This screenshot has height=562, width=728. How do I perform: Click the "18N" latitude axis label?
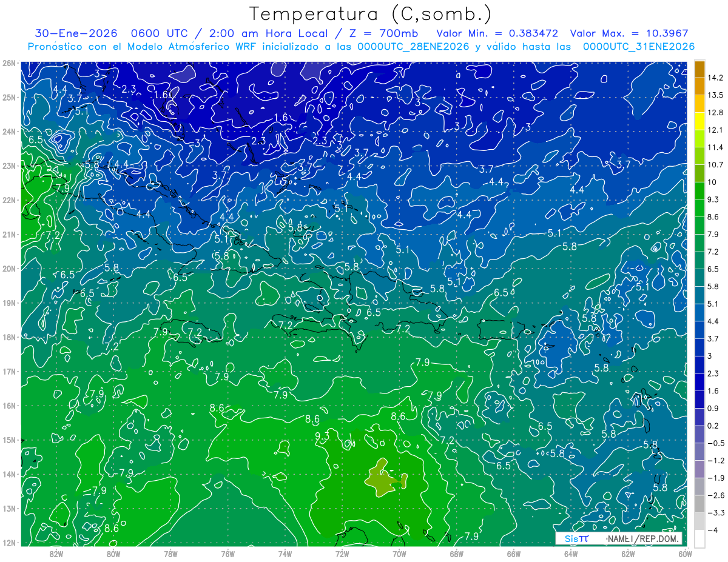point(8,337)
